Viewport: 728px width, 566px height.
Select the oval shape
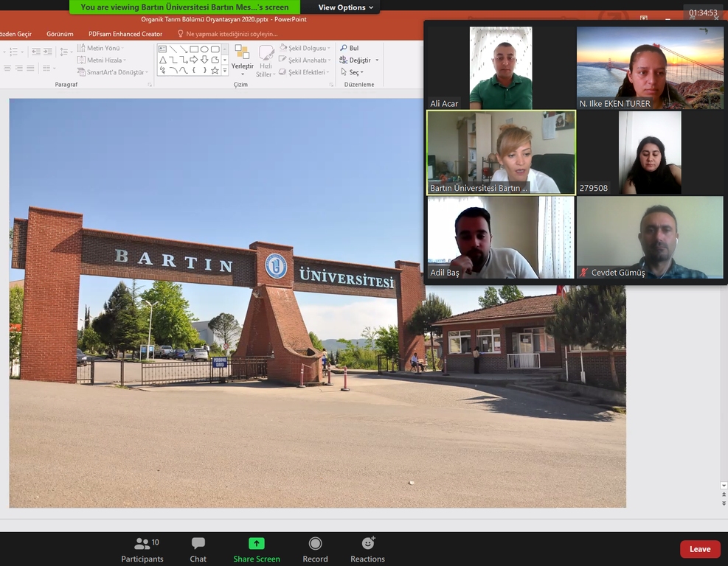point(204,49)
